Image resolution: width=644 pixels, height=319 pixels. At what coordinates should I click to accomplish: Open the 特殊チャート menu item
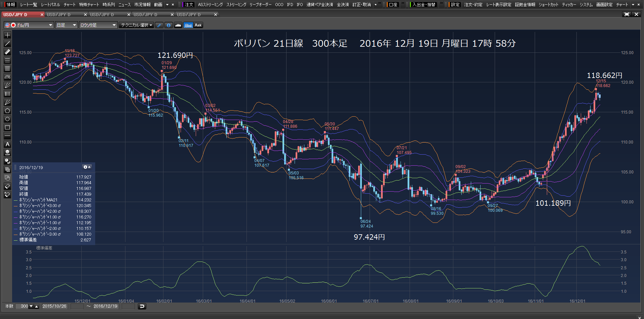tap(89, 5)
